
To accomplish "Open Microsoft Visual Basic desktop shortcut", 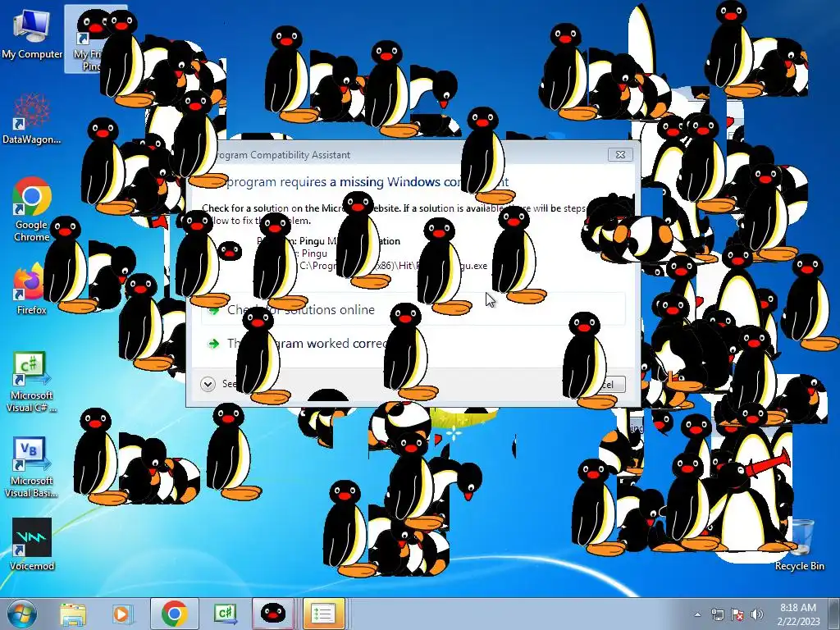I will tap(32, 467).
